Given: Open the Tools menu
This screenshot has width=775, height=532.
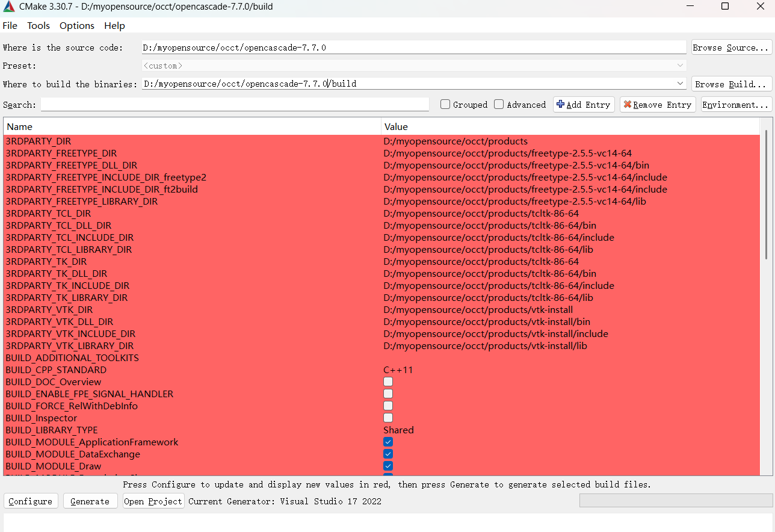Looking at the screenshot, I should point(38,25).
